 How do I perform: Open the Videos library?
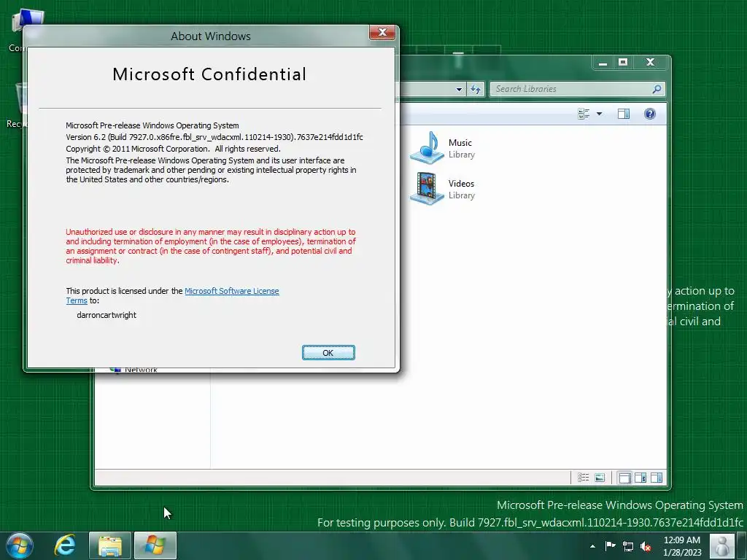(443, 189)
